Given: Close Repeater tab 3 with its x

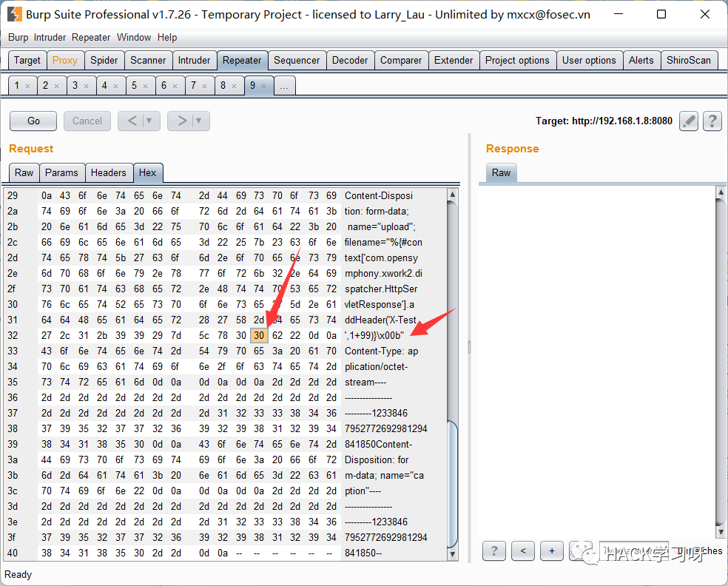Looking at the screenshot, I should point(87,86).
